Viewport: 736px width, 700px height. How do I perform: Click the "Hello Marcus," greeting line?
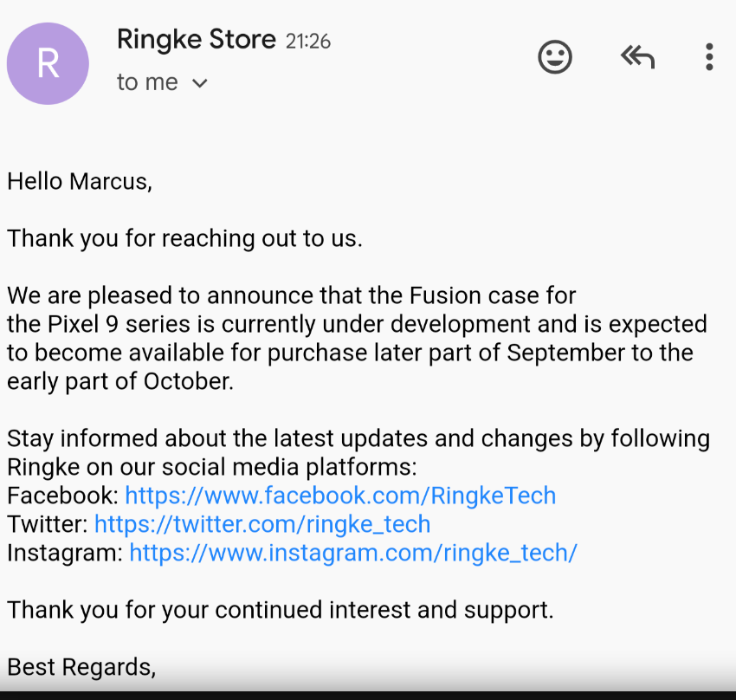click(x=80, y=181)
